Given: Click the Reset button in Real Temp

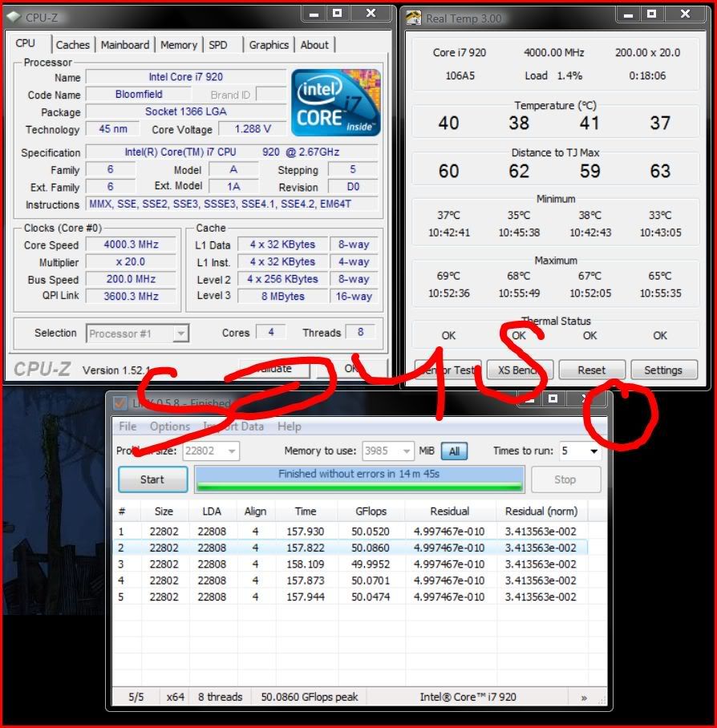Looking at the screenshot, I should click(592, 370).
